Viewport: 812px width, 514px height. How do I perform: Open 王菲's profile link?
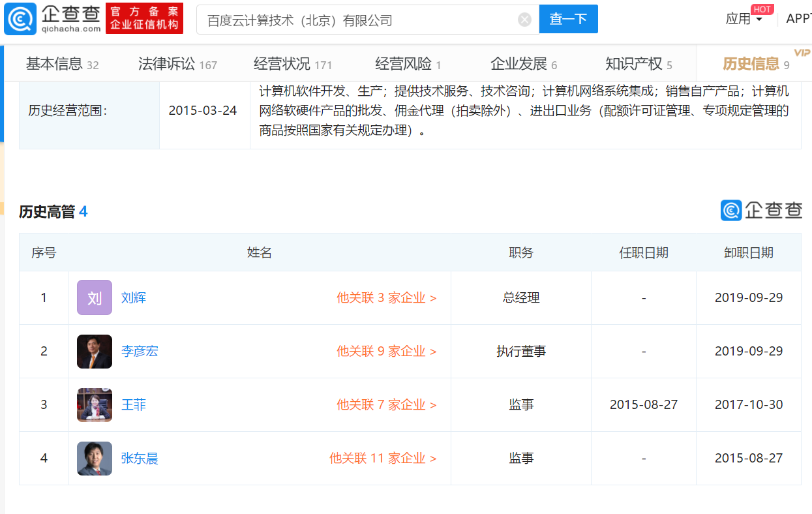click(x=134, y=404)
